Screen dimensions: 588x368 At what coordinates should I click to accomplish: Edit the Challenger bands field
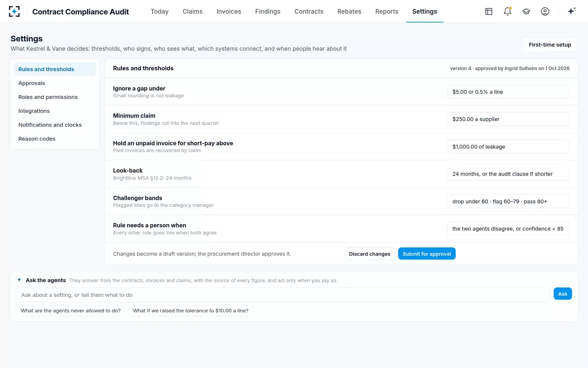pos(508,202)
